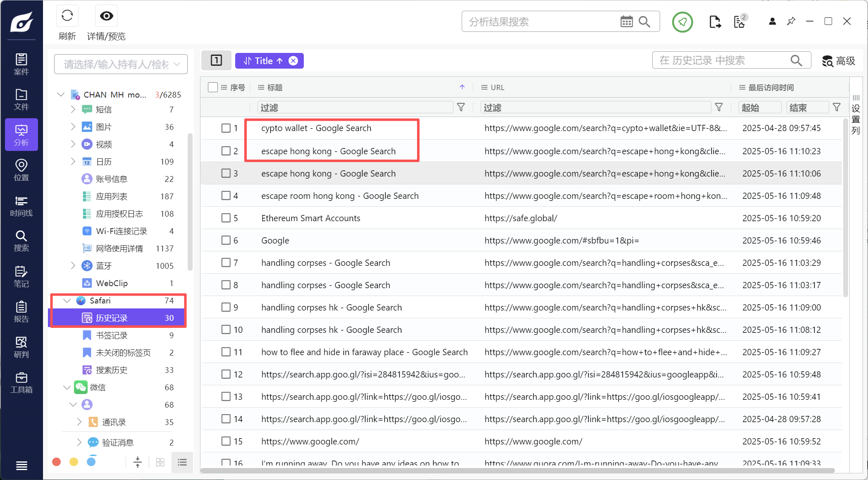Open the task list icon with badge 2
Screen dimensions: 868x480
click(x=739, y=22)
